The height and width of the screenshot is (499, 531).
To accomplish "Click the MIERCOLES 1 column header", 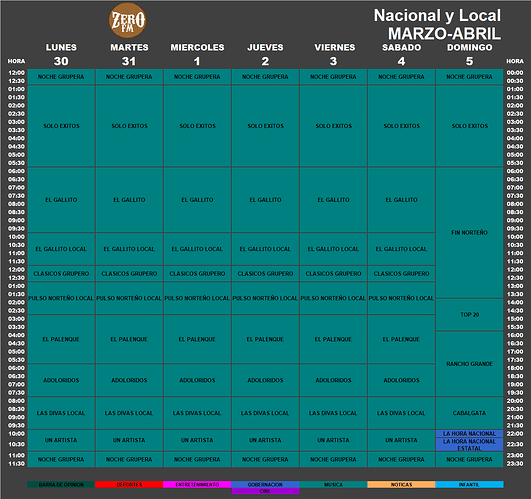I will 197,54.
